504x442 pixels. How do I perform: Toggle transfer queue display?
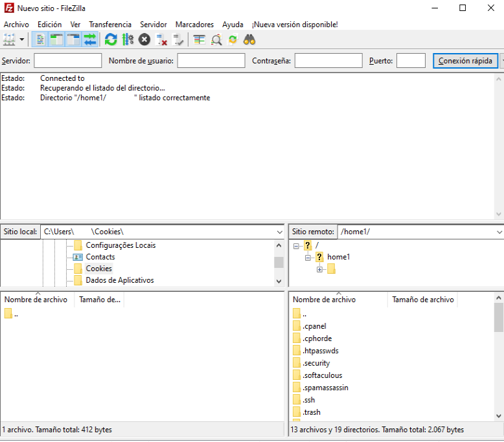pos(90,40)
